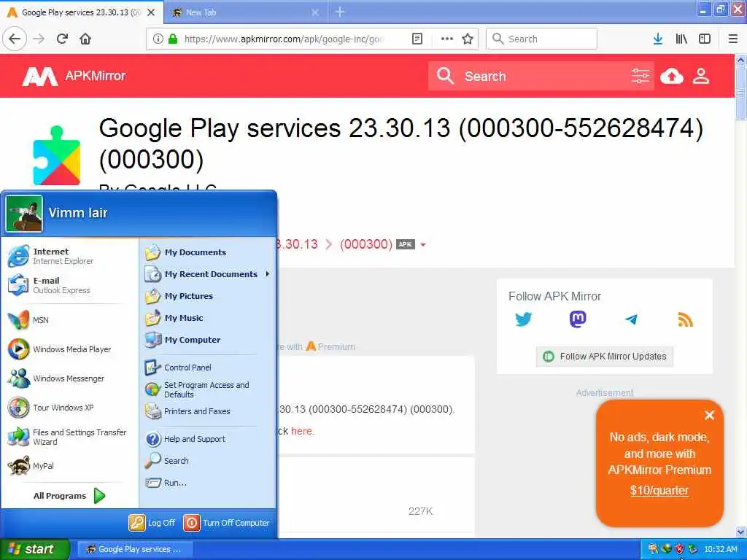Viewport: 747px width, 560px height.
Task: Toggle Reader View icon in address bar
Action: [417, 39]
